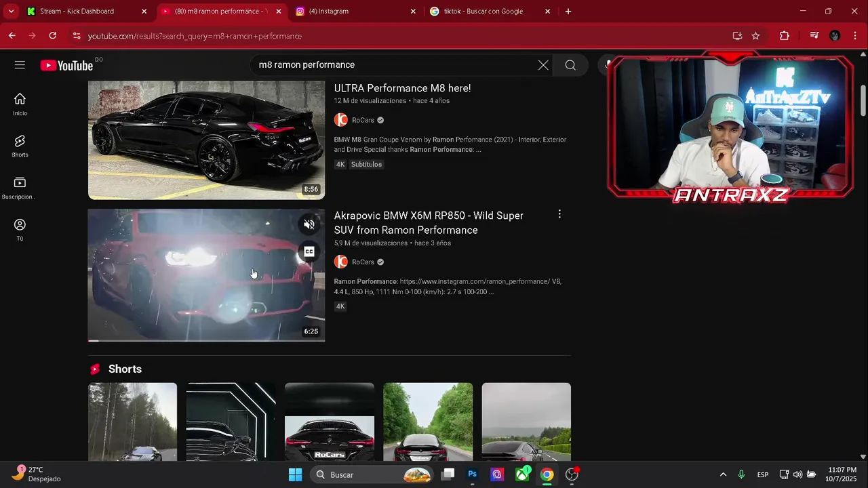Open the Akrapovic video's three-dot menu
Screen dimensions: 868x488
coord(559,214)
